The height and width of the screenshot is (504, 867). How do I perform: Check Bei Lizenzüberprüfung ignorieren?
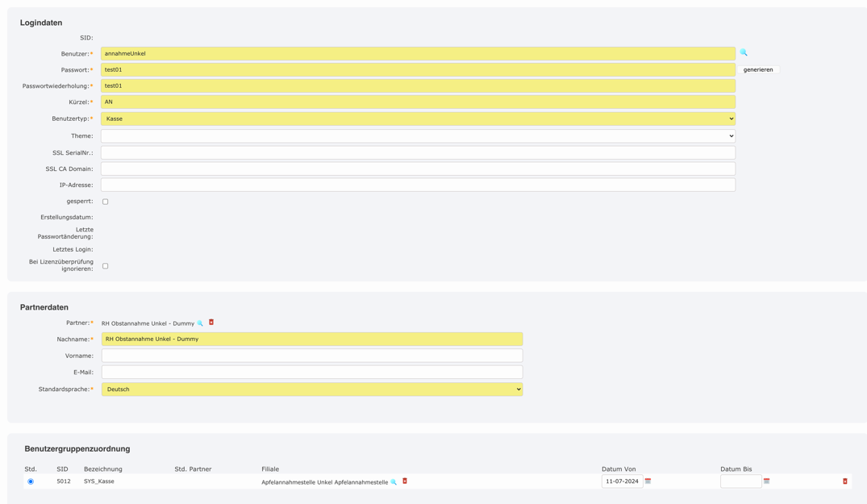(105, 264)
